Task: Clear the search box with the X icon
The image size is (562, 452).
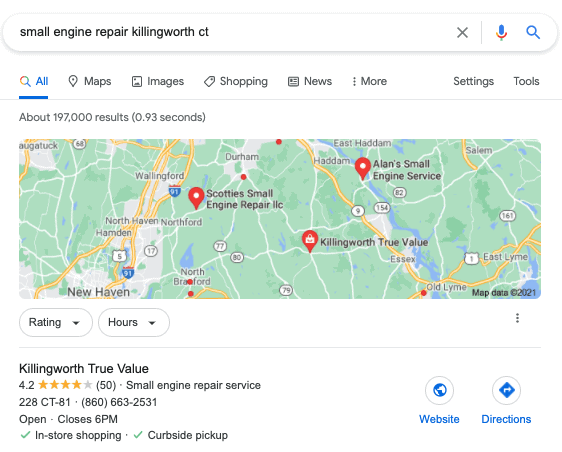Action: pos(462,33)
